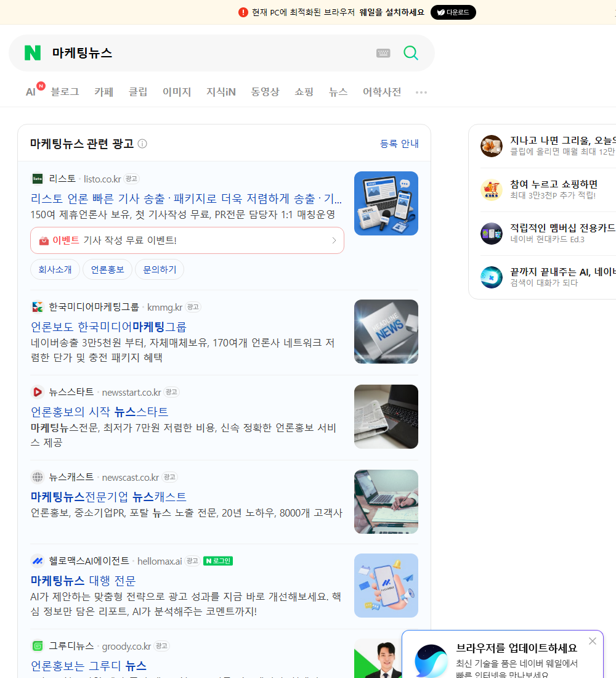This screenshot has height=678, width=616.
Task: Click the groody.co.kr URL
Action: [126, 647]
